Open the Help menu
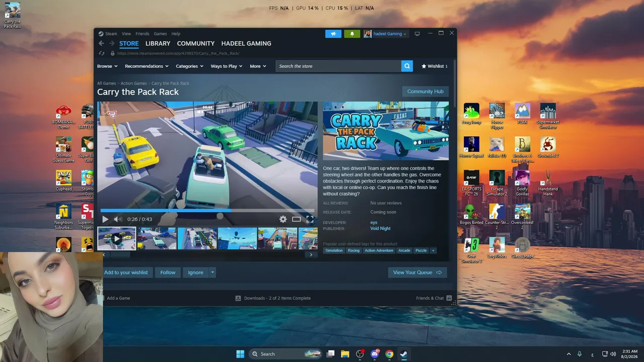The image size is (644, 362). coord(176,34)
